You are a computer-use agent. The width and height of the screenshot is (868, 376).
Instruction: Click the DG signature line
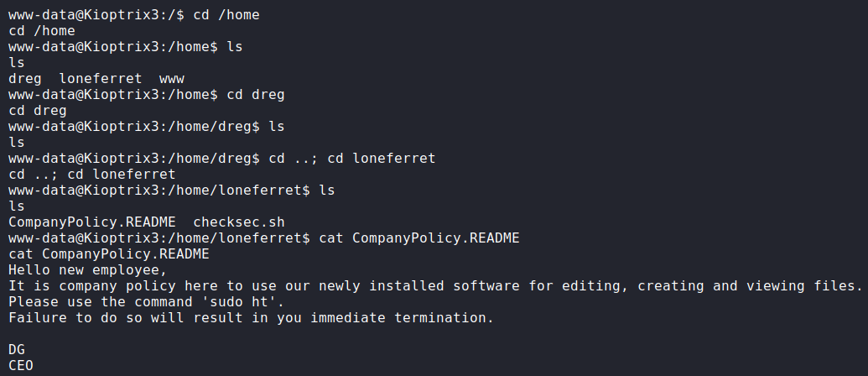17,348
